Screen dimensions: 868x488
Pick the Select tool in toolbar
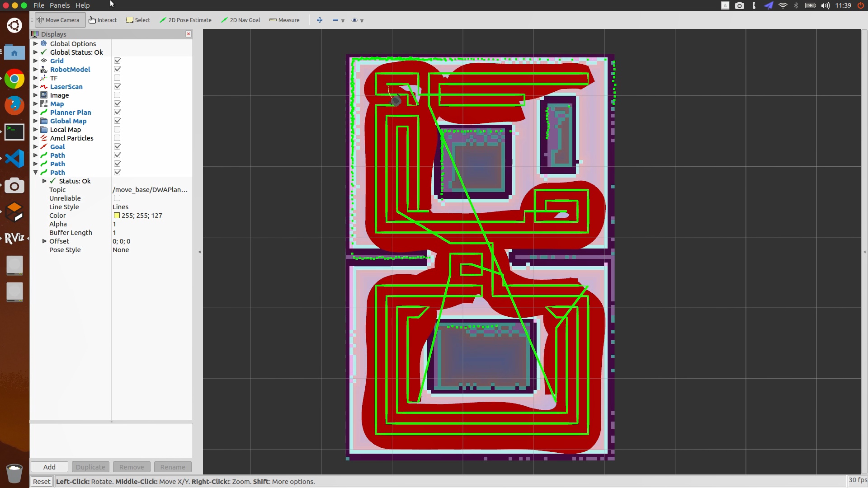138,20
